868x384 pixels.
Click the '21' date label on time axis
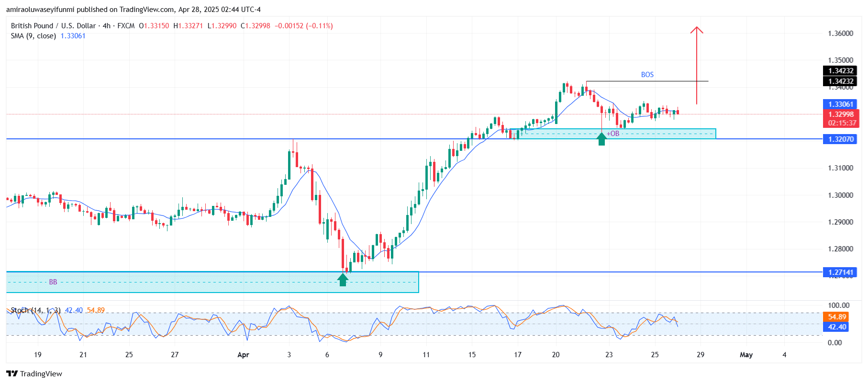pyautogui.click(x=83, y=355)
